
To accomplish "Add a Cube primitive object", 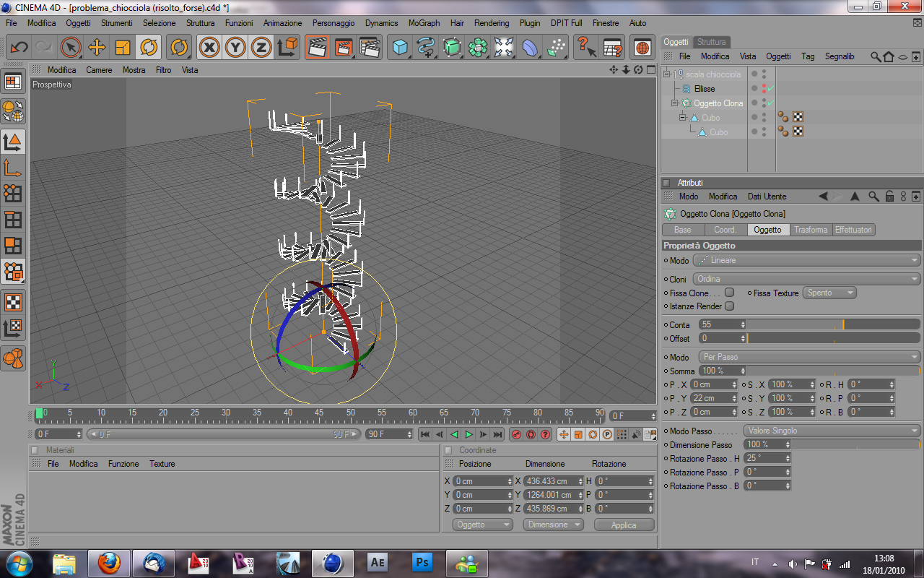I will [x=400, y=48].
